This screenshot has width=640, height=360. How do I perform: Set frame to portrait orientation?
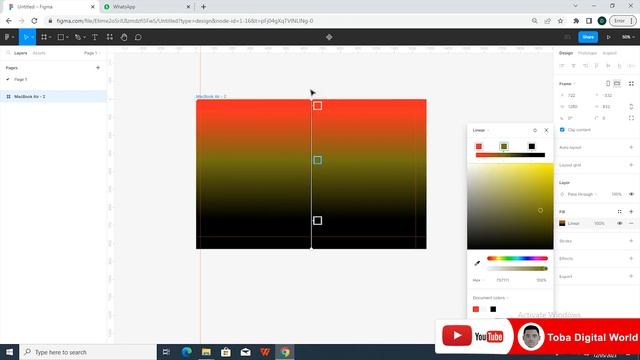pyautogui.click(x=608, y=83)
